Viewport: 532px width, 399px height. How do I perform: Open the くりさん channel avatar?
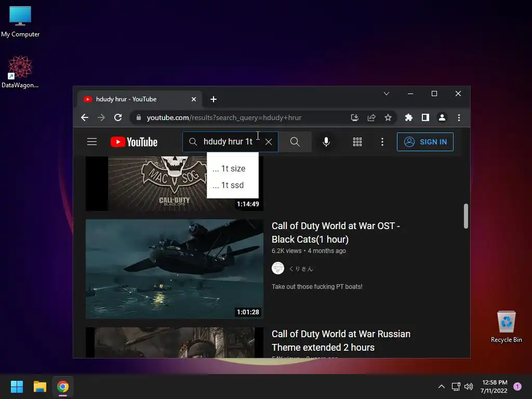pos(278,269)
